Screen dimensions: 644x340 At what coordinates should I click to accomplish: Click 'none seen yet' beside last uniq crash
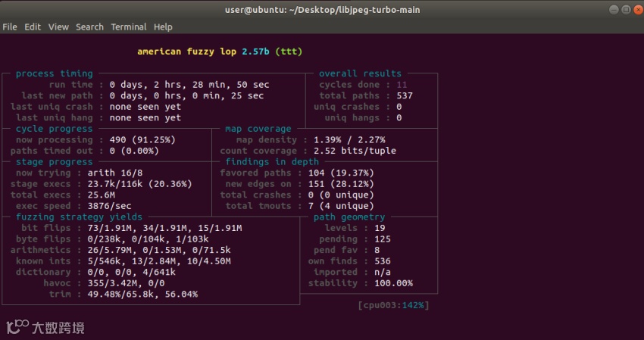pyautogui.click(x=145, y=107)
